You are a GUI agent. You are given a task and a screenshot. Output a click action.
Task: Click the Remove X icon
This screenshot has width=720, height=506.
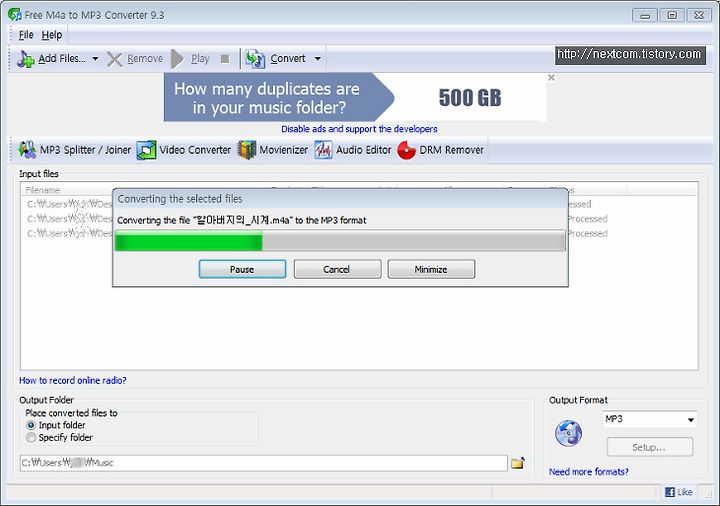click(114, 59)
